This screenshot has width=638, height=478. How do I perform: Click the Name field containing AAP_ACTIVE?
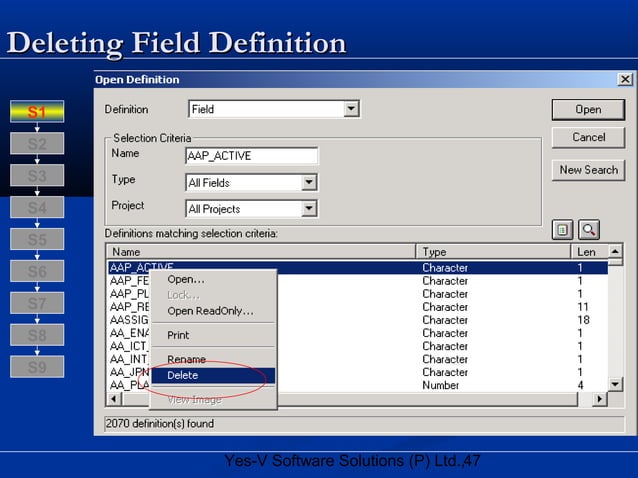251,156
